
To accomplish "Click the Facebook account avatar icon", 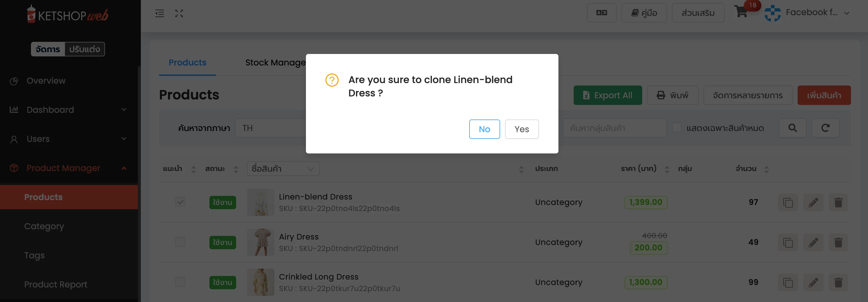I will pos(772,13).
